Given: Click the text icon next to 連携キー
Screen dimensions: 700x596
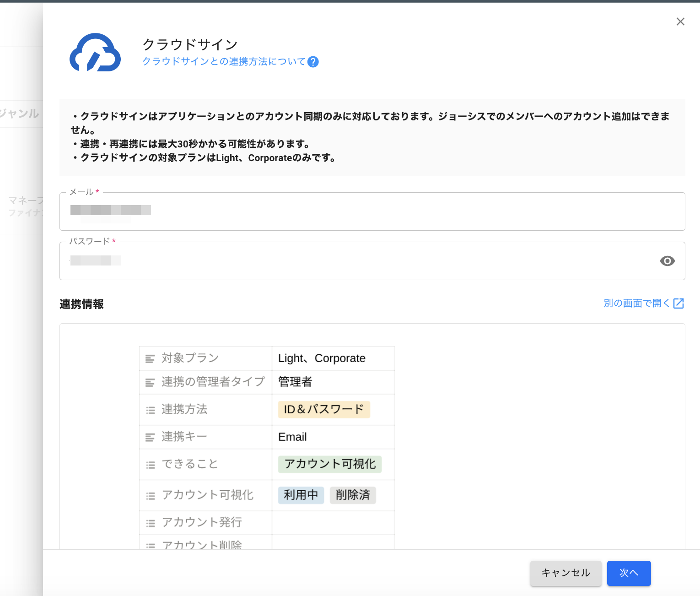Looking at the screenshot, I should [150, 438].
